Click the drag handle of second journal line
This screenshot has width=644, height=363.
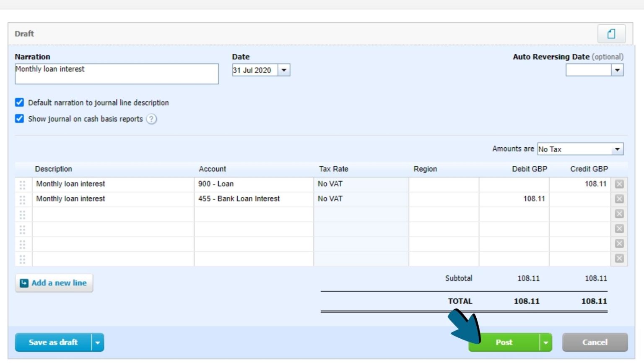pos(23,199)
